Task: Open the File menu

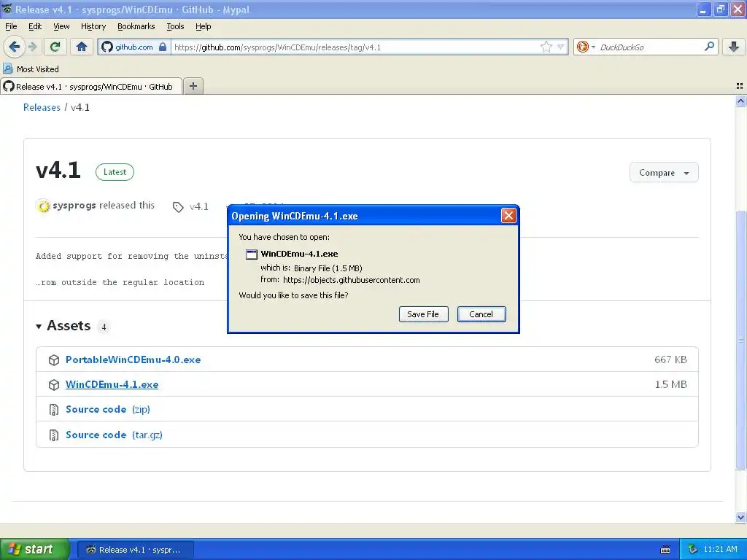Action: pos(11,26)
